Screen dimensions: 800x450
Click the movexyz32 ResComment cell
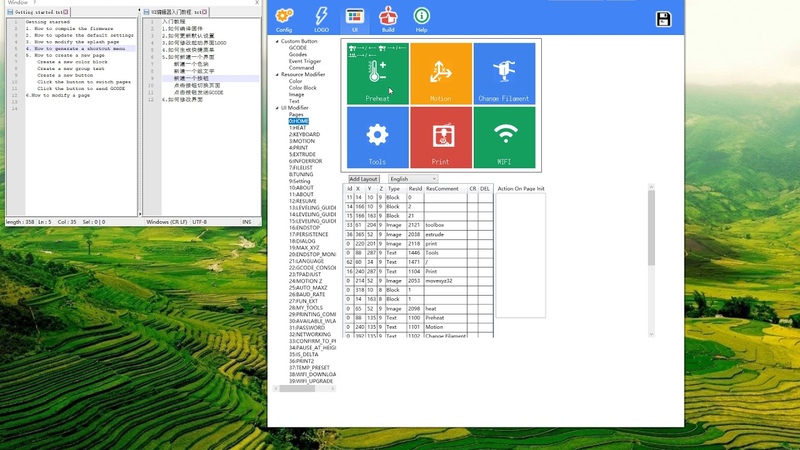(445, 281)
